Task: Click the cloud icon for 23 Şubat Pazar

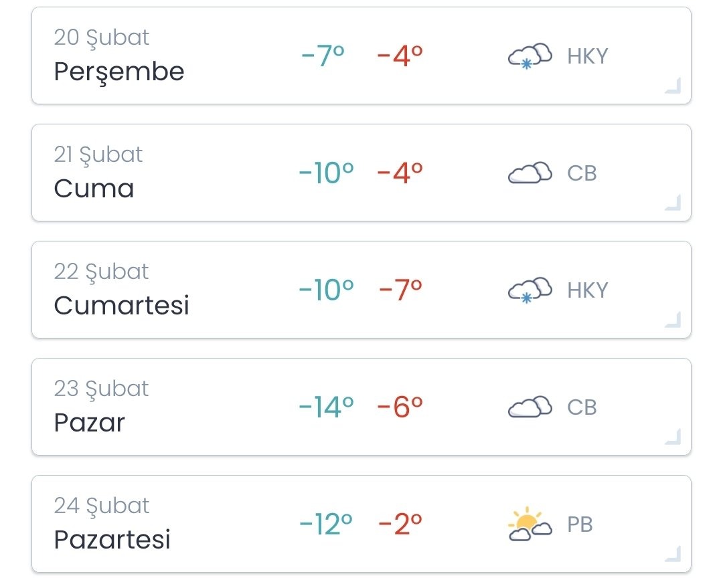Action: click(x=530, y=407)
